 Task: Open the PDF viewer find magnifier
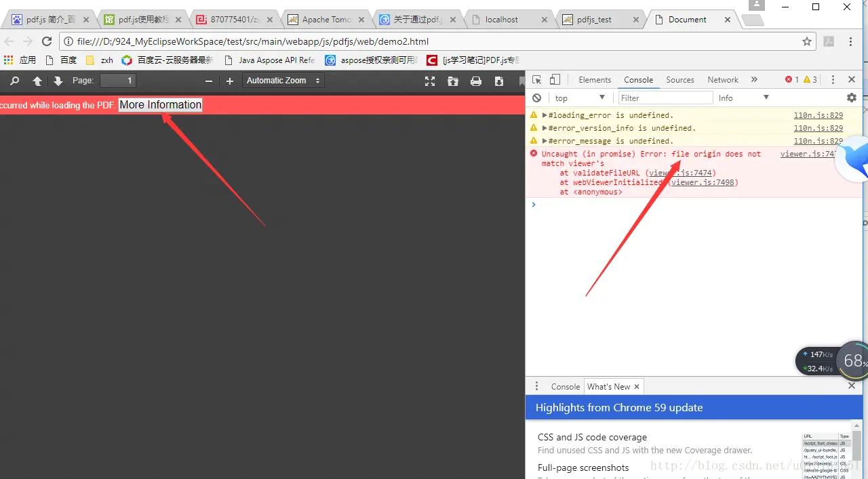(x=15, y=81)
